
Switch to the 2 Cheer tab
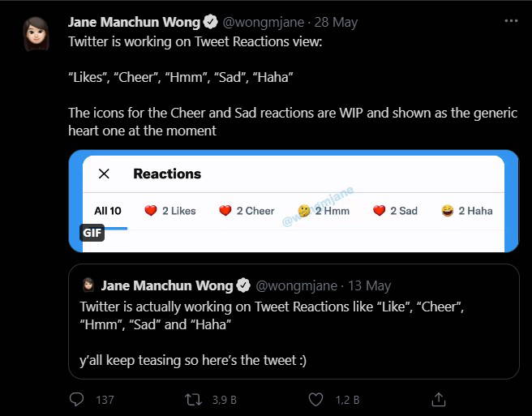(247, 211)
